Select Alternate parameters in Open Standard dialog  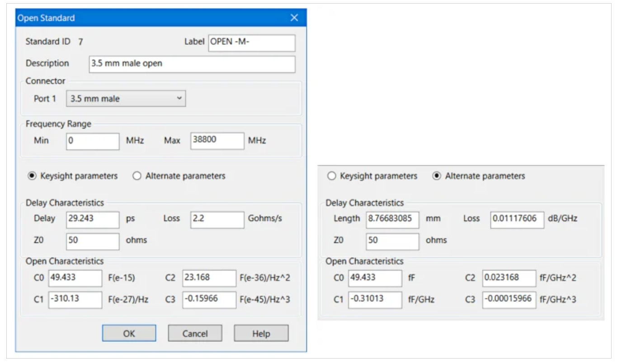179,176
